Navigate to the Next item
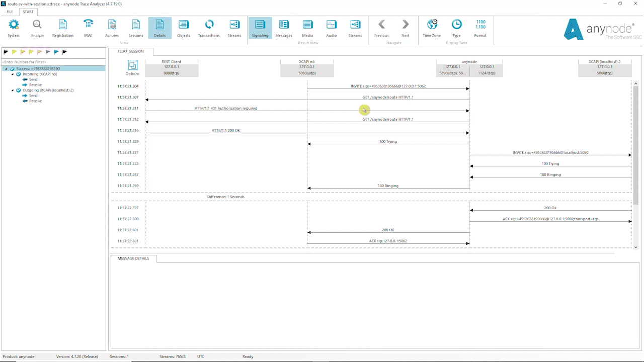 point(405,28)
